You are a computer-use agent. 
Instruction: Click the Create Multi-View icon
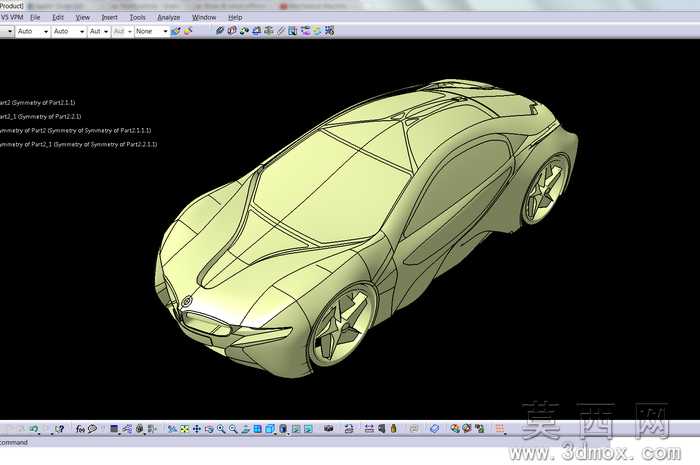click(x=258, y=429)
